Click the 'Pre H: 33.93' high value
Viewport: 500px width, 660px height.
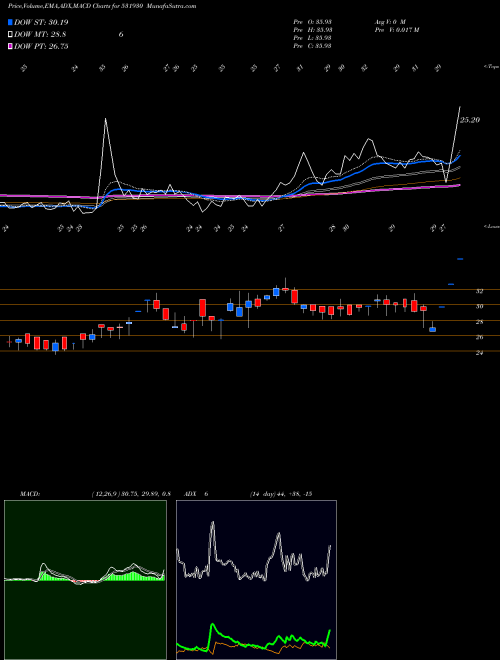[x=313, y=30]
